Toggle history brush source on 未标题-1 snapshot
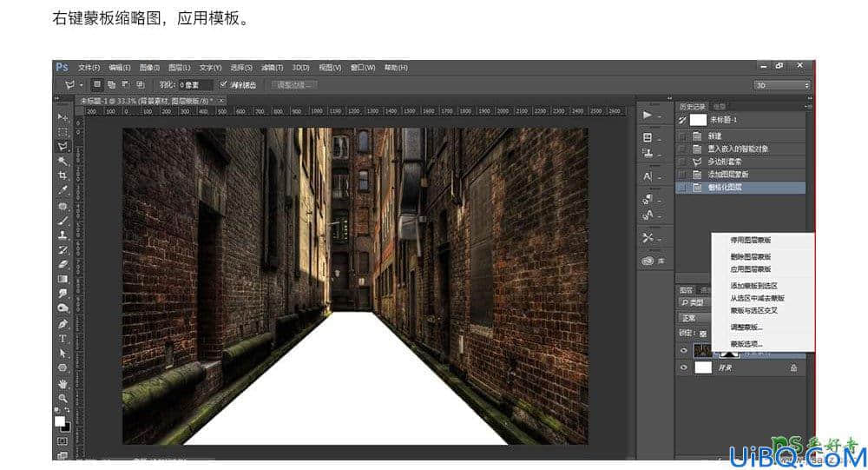The height and width of the screenshot is (470, 868). pos(682,120)
